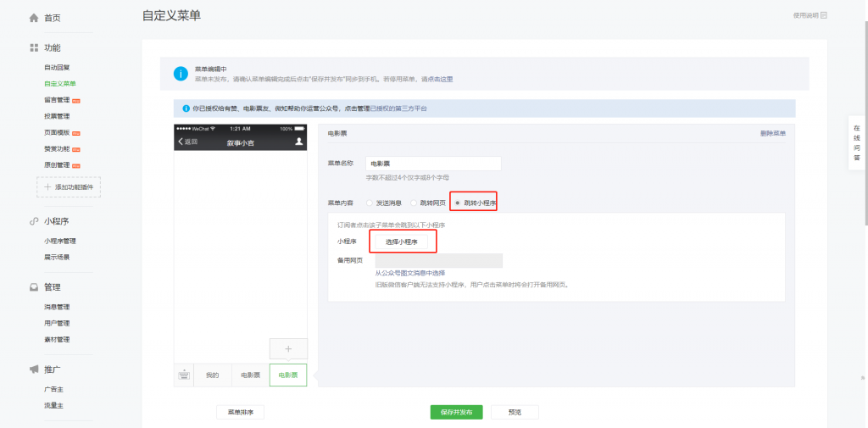This screenshot has width=868, height=428.
Task: Select the 跳转小程序 radio option
Action: (x=457, y=203)
